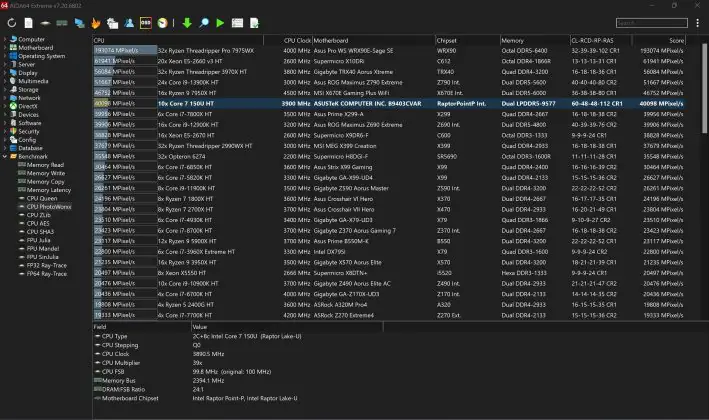
Task: Open the CPU AES benchmark
Action: (x=38, y=223)
